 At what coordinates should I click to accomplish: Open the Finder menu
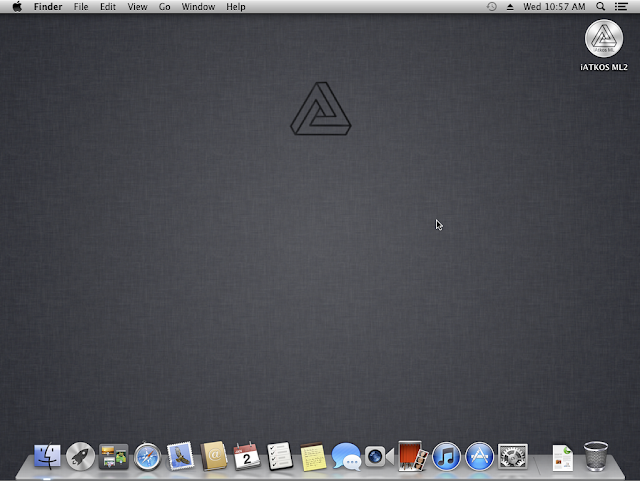tap(48, 7)
